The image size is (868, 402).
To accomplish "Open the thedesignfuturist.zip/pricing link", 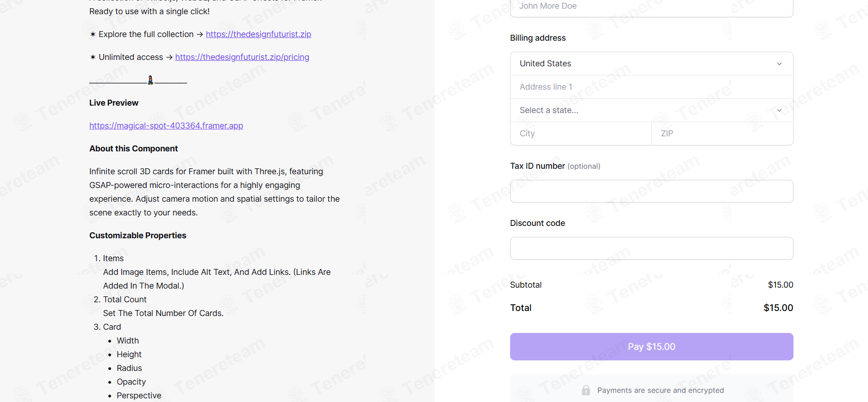I will (242, 57).
